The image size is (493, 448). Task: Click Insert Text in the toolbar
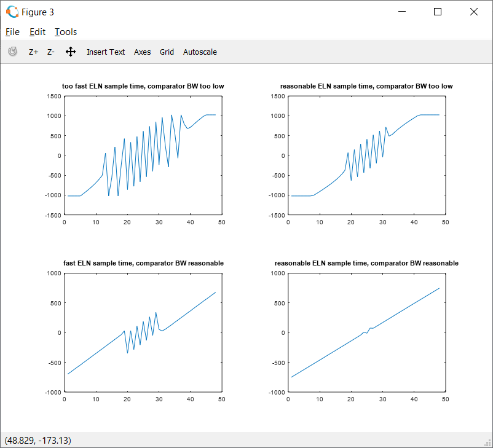106,52
